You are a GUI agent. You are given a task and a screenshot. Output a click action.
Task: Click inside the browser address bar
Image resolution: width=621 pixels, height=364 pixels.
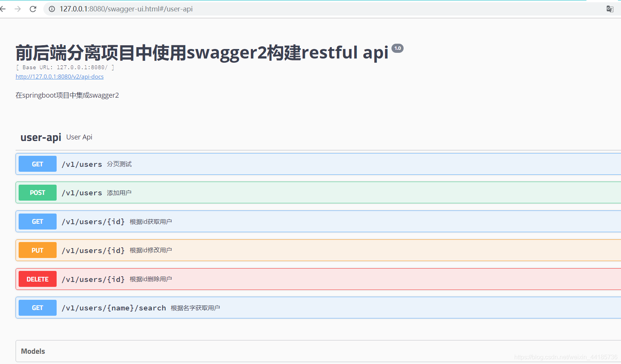click(x=152, y=9)
